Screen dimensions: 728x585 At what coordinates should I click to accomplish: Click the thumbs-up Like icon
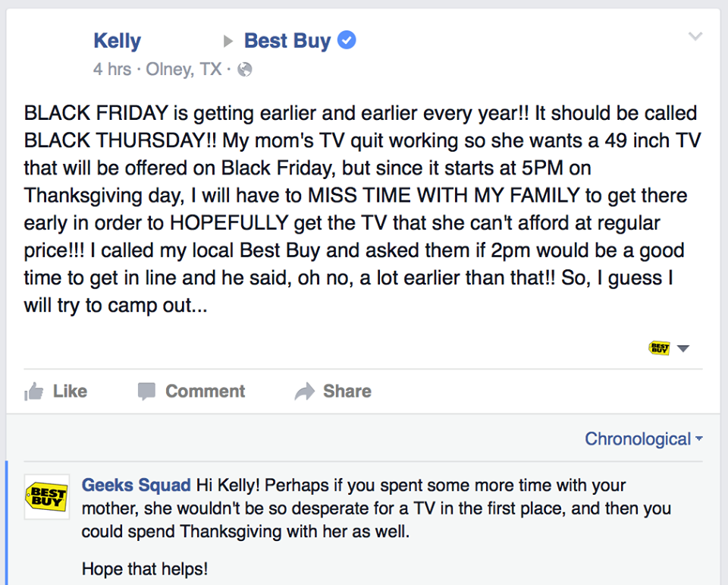[33, 392]
